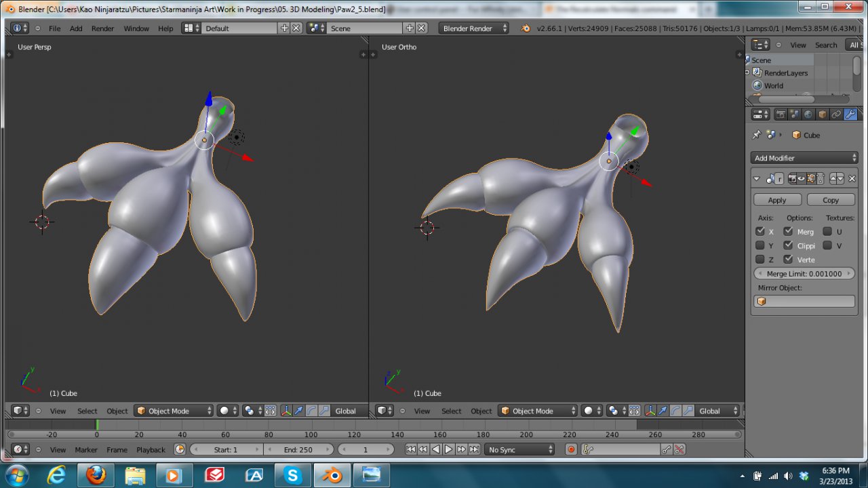Open the Render properties tab (camera icon)
The image size is (868, 488).
click(781, 115)
